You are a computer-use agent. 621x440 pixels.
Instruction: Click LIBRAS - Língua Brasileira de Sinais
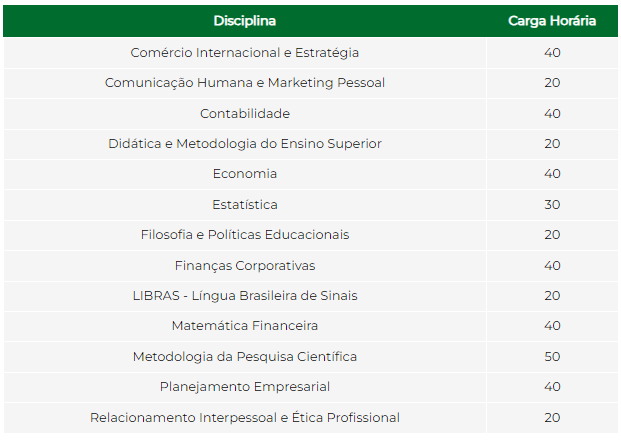click(x=244, y=296)
